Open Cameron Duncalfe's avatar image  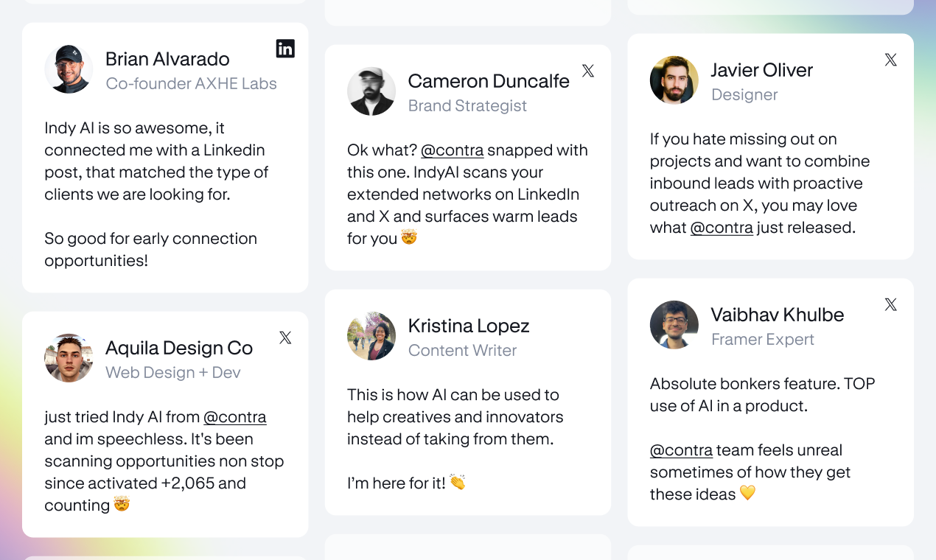click(x=371, y=91)
